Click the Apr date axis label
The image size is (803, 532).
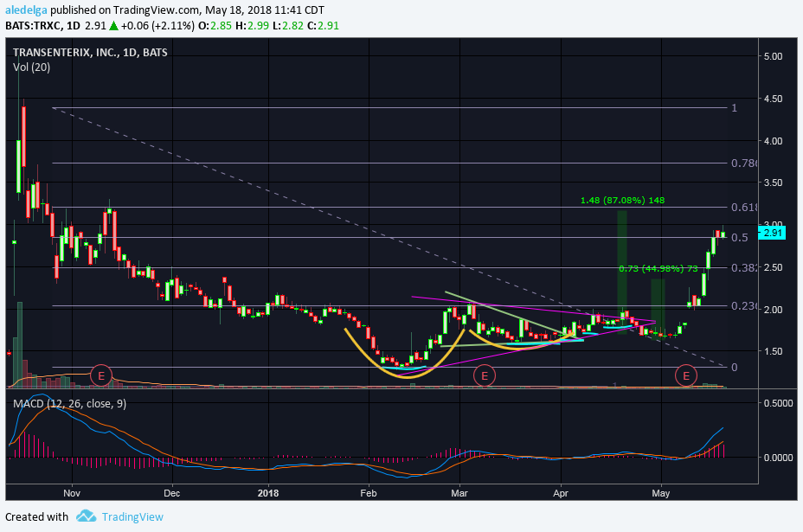pyautogui.click(x=561, y=493)
